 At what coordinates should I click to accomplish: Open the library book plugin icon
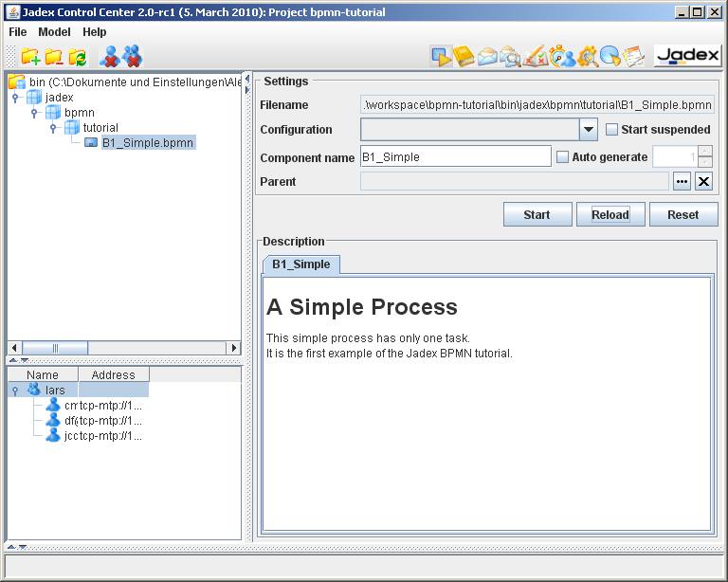click(x=464, y=57)
